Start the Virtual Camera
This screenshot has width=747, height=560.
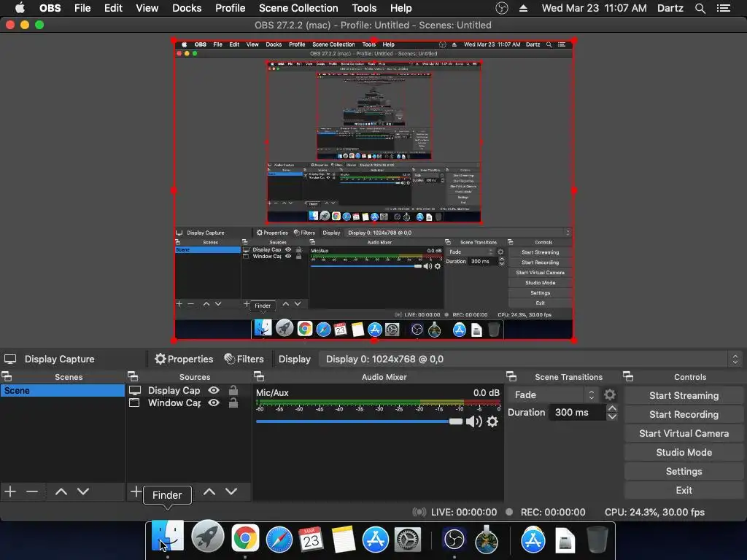(684, 433)
